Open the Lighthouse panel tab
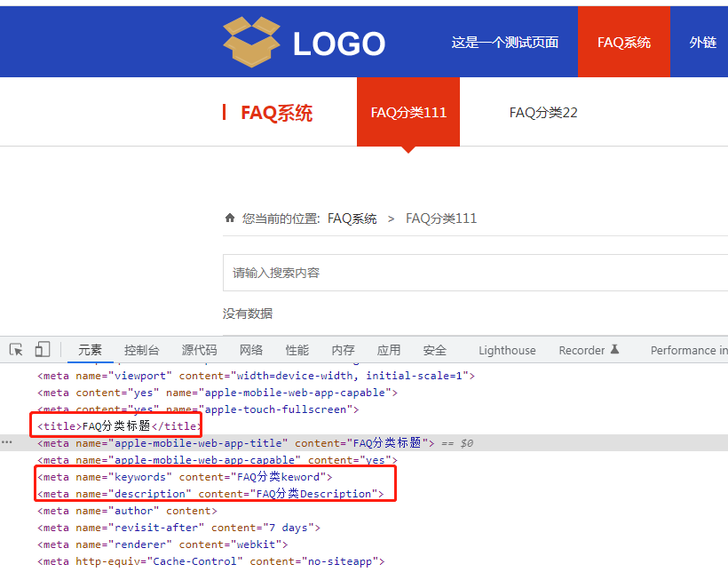 pos(507,350)
